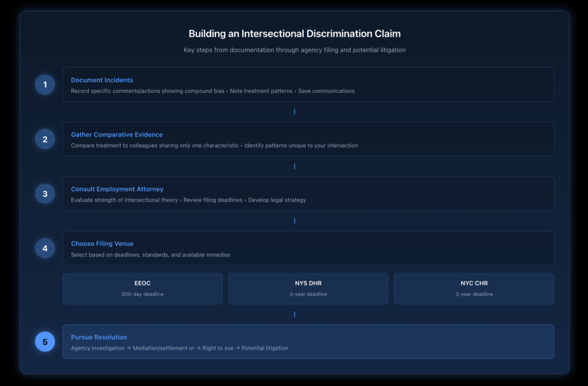Click the NYS DHR venue card

tap(308, 288)
